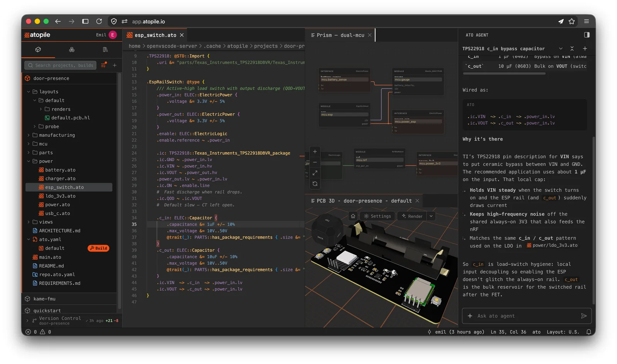Open ldo_3v3.ato in the file tree
The width and height of the screenshot is (617, 364).
(60, 196)
